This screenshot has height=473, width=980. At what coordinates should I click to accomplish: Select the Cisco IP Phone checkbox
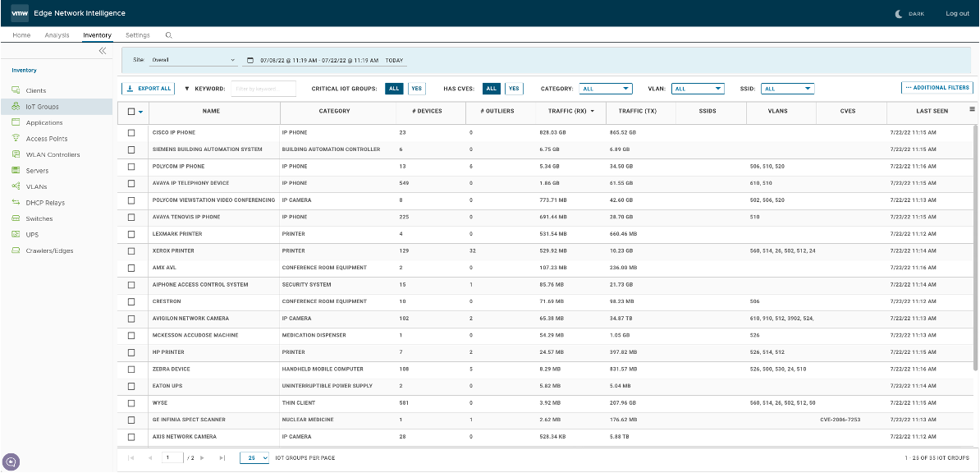131,132
